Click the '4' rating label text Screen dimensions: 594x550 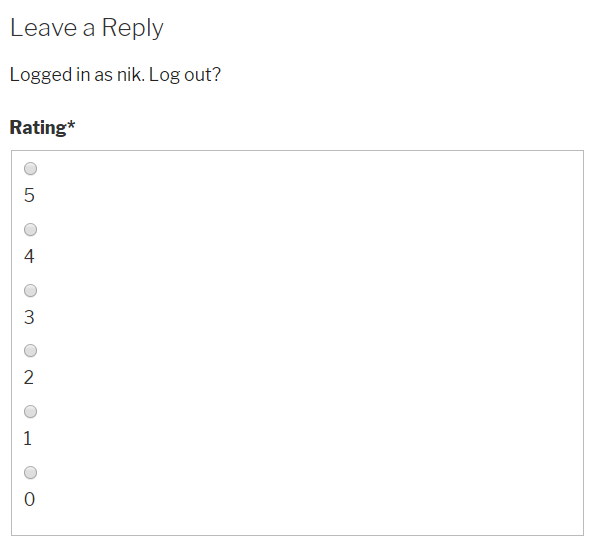(x=29, y=256)
